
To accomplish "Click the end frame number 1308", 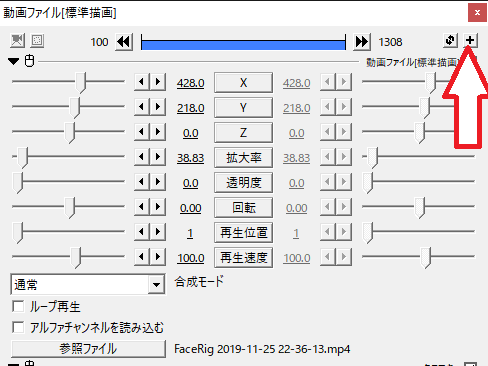I will pyautogui.click(x=390, y=42).
